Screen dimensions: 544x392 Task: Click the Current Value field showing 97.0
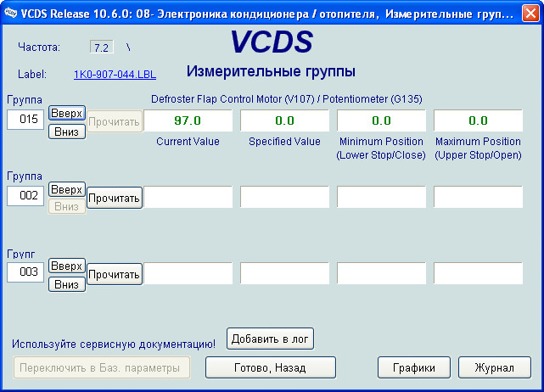188,120
